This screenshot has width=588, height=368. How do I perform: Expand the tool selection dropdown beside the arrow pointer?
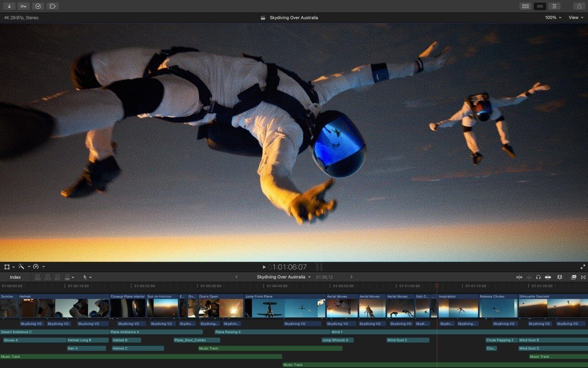coord(91,277)
